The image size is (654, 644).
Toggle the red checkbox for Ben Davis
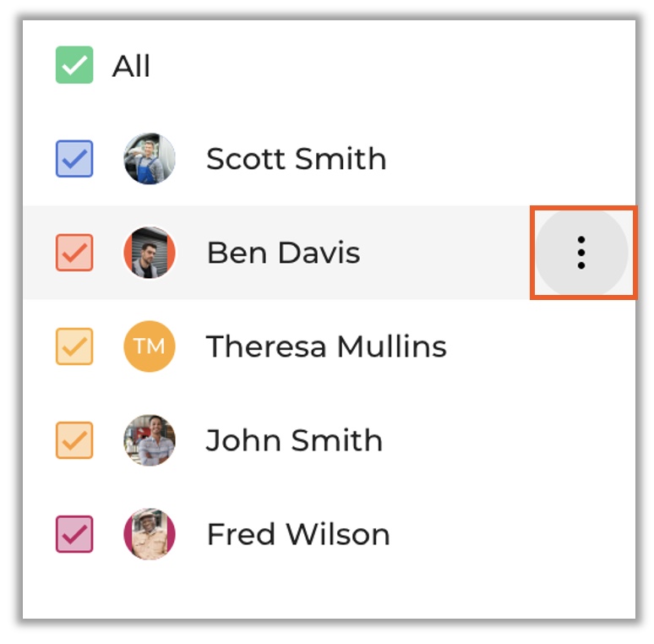(74, 252)
